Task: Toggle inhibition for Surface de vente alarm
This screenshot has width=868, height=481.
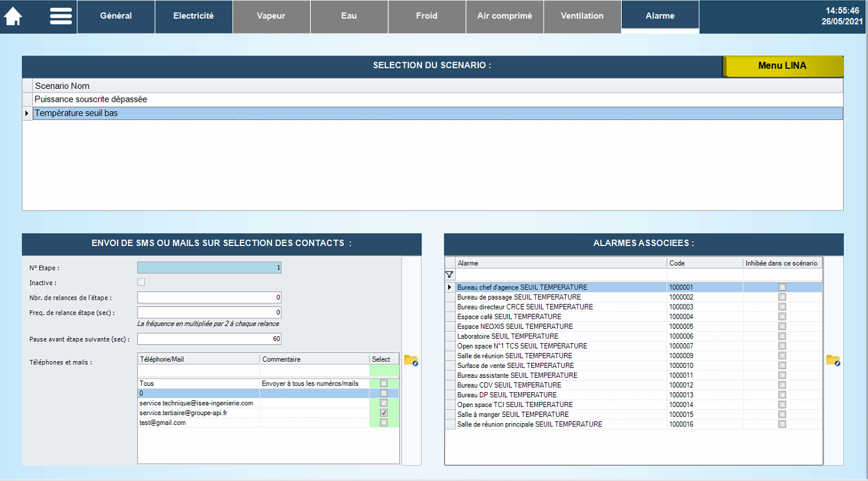Action: click(782, 365)
